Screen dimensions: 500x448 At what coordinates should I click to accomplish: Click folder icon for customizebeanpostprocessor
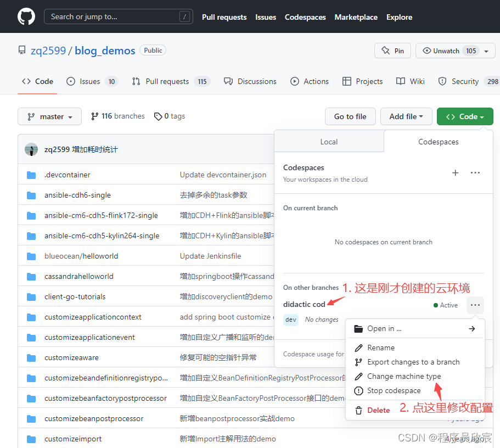pos(31,419)
